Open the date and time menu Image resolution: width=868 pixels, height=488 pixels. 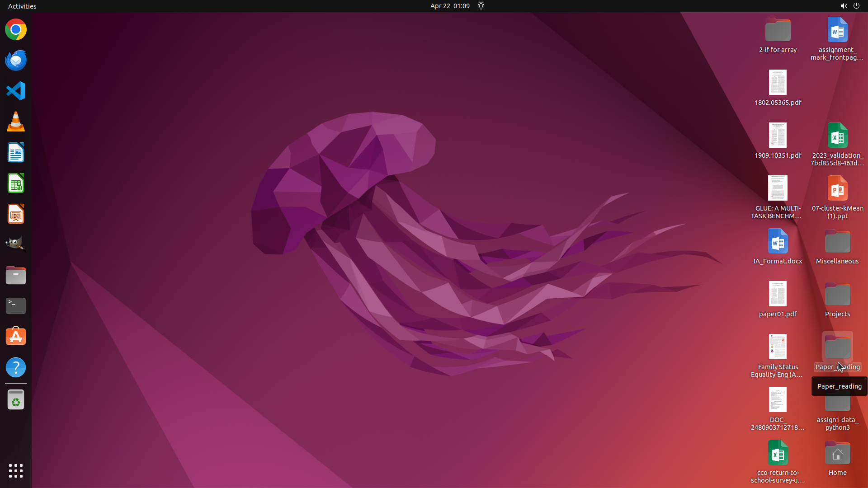tap(449, 6)
